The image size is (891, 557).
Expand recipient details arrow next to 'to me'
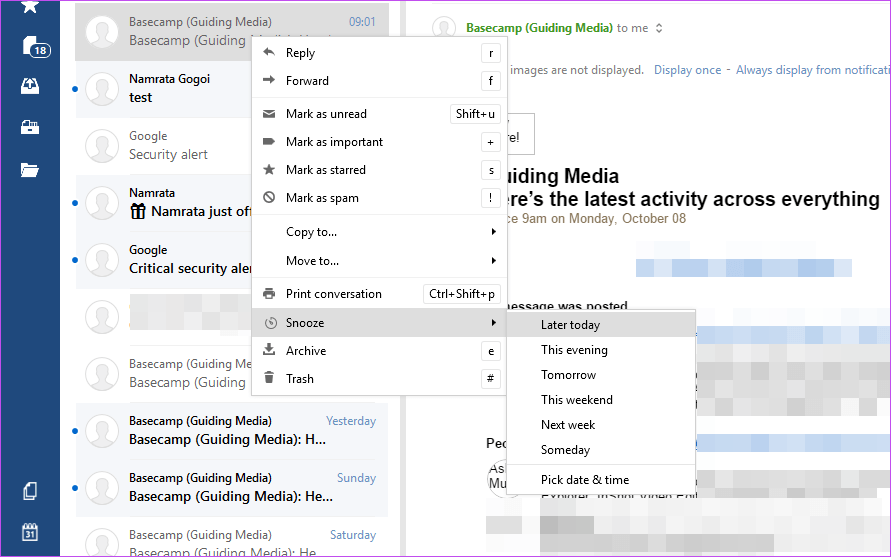pyautogui.click(x=658, y=28)
